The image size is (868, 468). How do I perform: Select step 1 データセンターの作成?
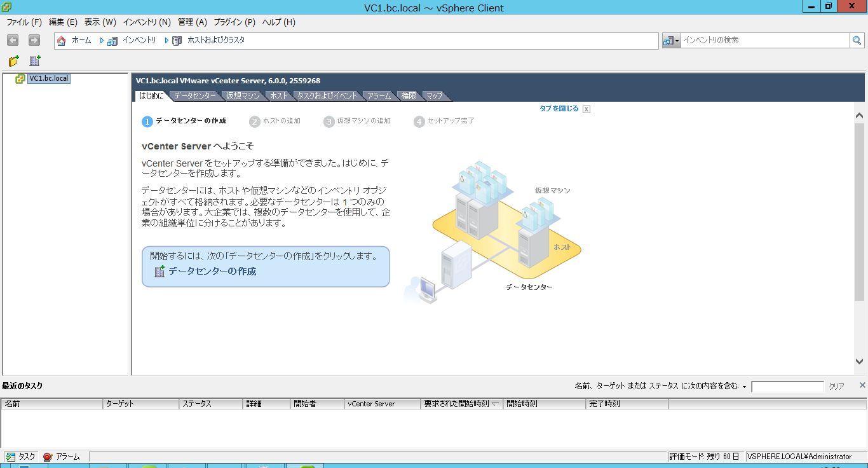click(184, 121)
